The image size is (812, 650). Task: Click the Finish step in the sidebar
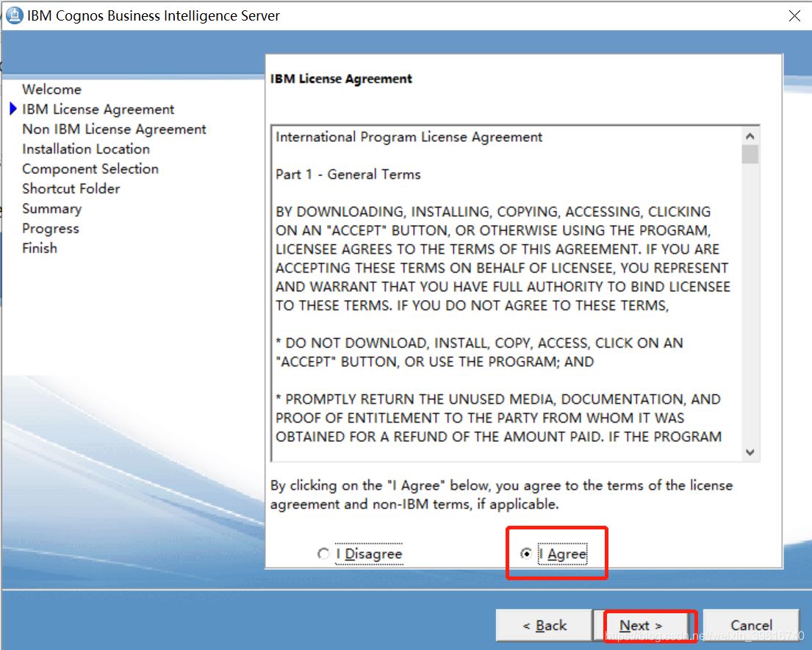(x=40, y=249)
